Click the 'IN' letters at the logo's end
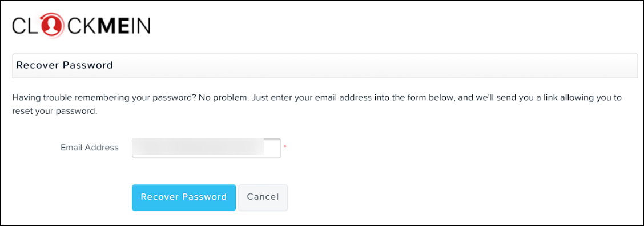 click(141, 26)
